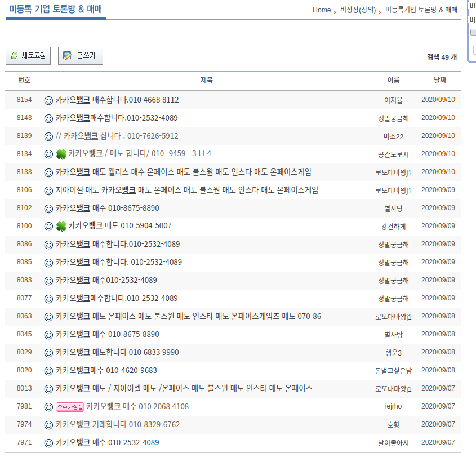This screenshot has width=476, height=457.
Task: Open post 카카오뱅크 매수 010 2068 4108
Action: [137, 407]
